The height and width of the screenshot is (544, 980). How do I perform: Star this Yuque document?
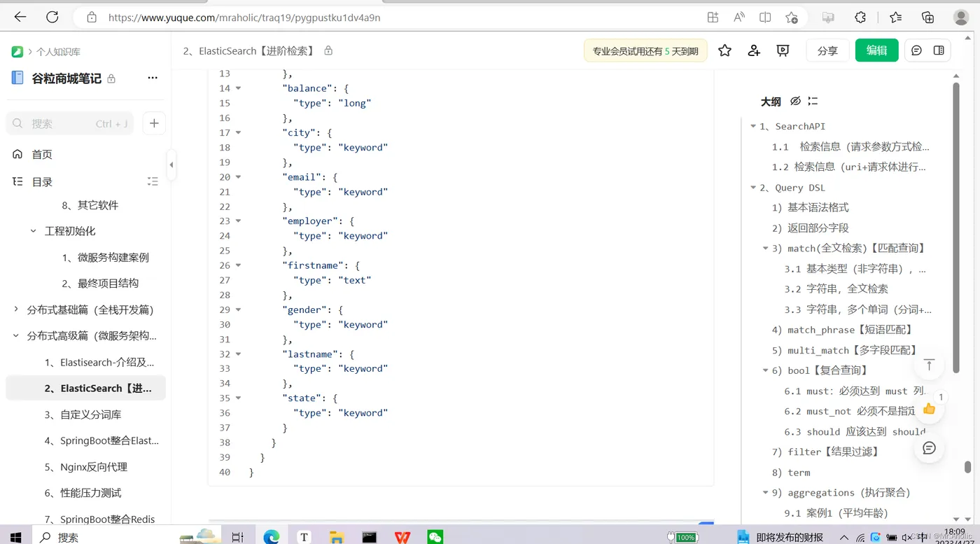725,50
